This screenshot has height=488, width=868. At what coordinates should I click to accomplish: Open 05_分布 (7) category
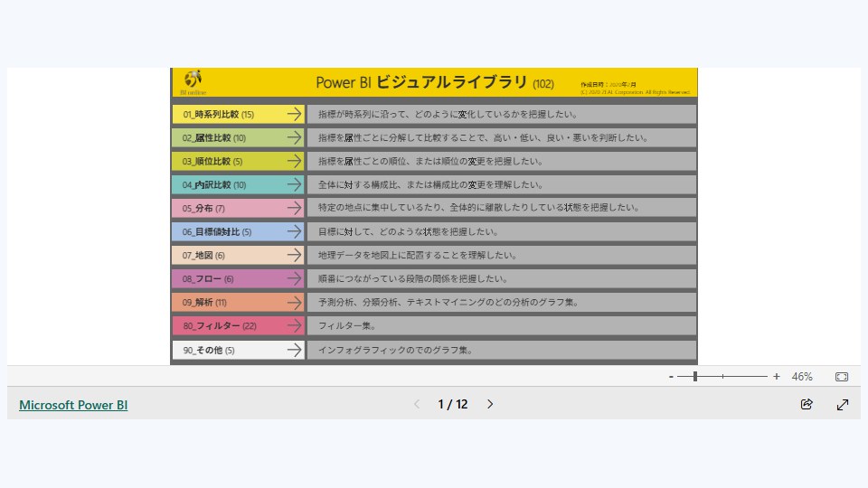(238, 208)
